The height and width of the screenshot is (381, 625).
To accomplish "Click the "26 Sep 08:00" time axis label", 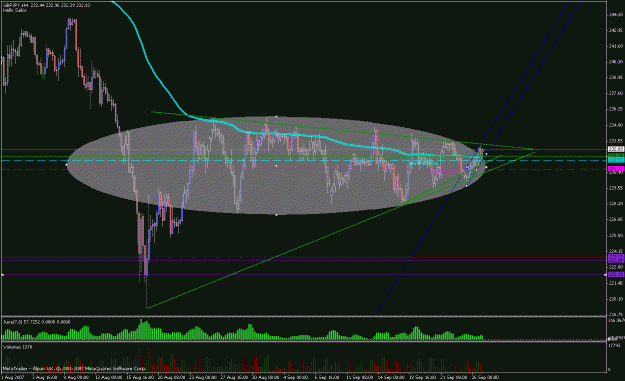I will point(485,377).
